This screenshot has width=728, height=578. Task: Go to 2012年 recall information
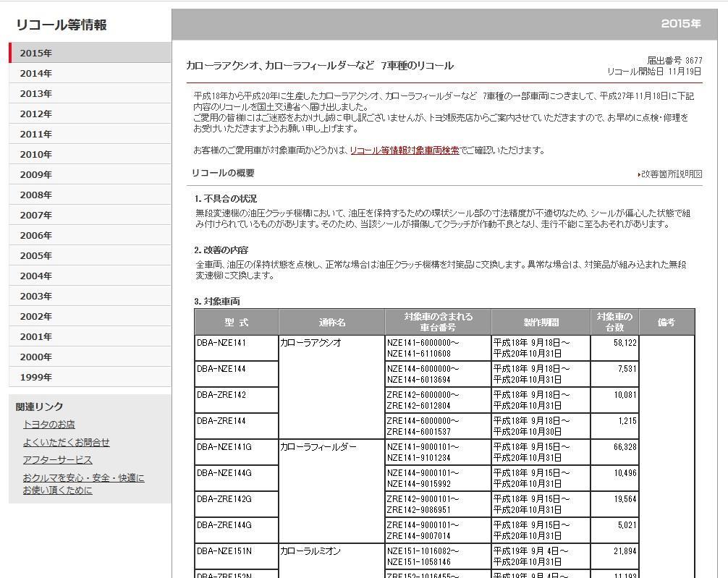(x=90, y=114)
